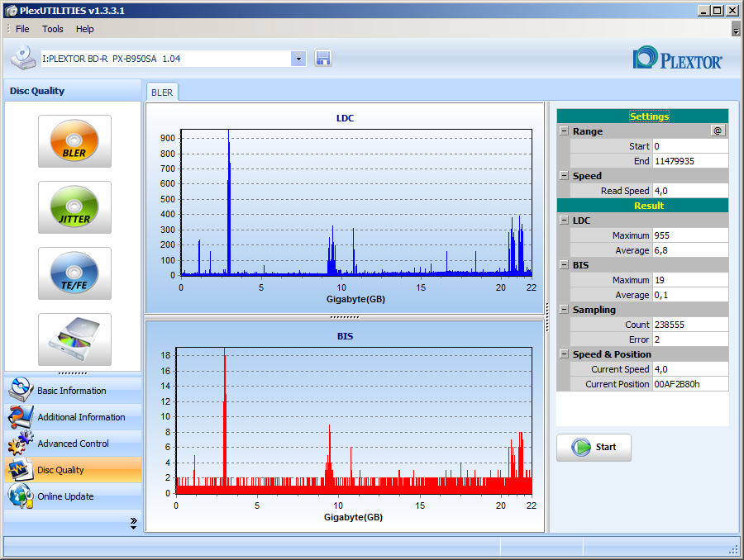Click the Sampling Count value 238555
The width and height of the screenshot is (744, 560).
(690, 325)
